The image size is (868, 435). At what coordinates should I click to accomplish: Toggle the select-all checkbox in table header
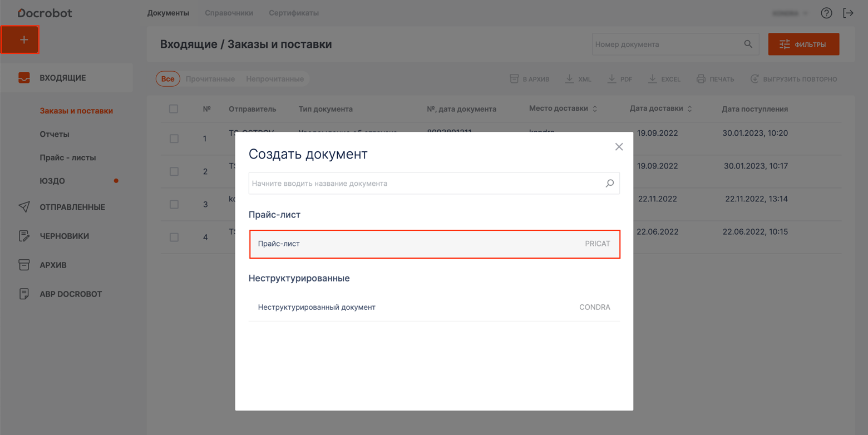[x=174, y=109]
